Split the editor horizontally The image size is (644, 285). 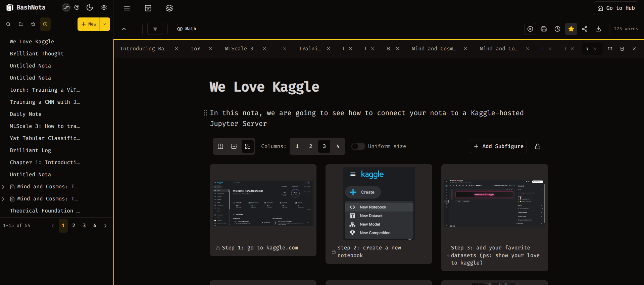tap(622, 49)
